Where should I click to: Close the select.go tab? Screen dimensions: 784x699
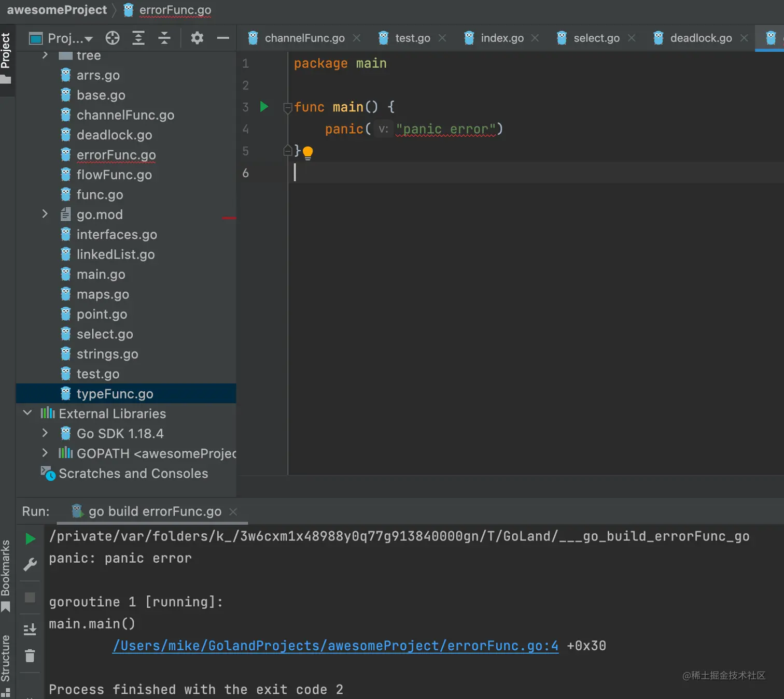coord(632,38)
